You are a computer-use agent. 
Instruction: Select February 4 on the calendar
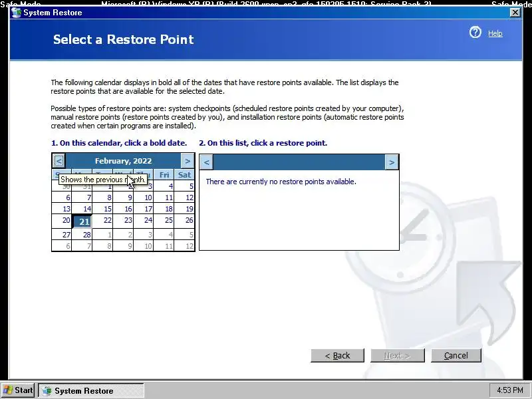pyautogui.click(x=164, y=186)
